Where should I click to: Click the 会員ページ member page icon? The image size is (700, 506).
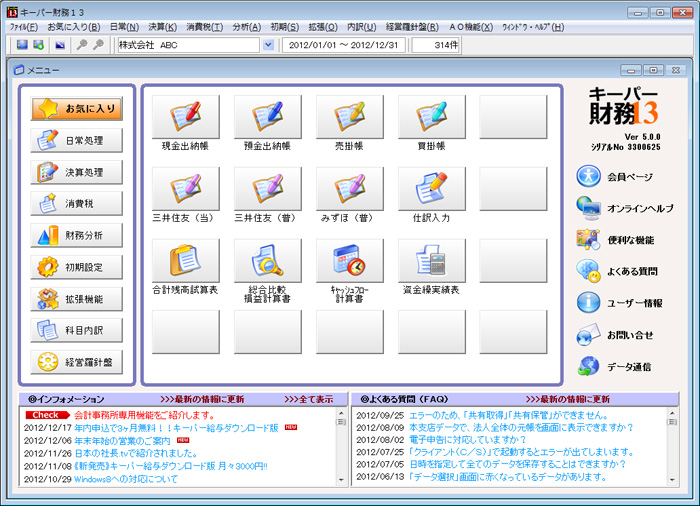(588, 176)
